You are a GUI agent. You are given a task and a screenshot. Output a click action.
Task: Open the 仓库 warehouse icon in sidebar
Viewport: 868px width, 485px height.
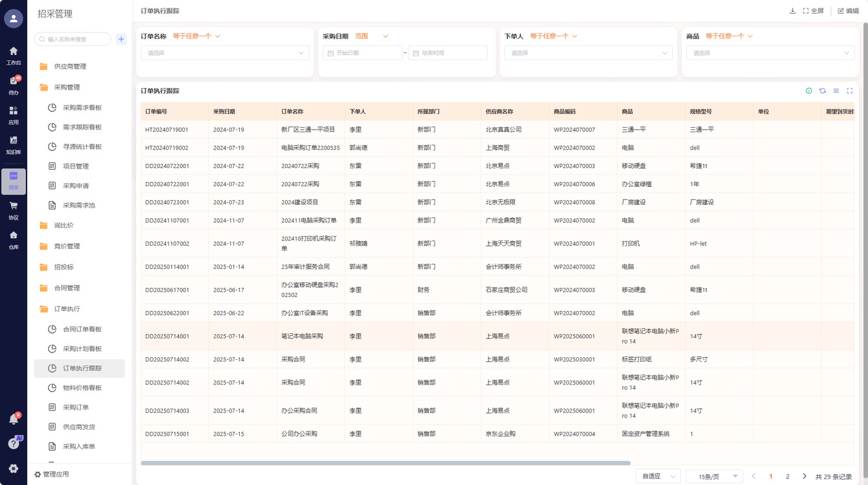[14, 239]
